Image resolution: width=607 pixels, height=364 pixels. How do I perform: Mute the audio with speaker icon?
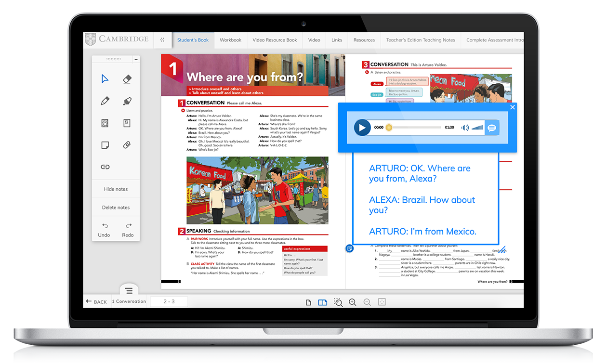click(465, 128)
